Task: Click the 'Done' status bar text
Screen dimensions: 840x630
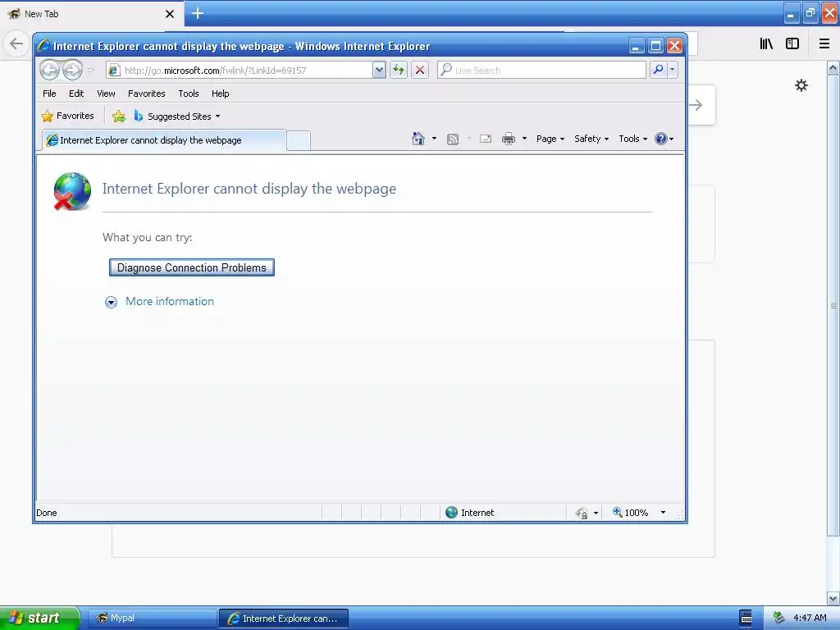Action: pos(47,513)
